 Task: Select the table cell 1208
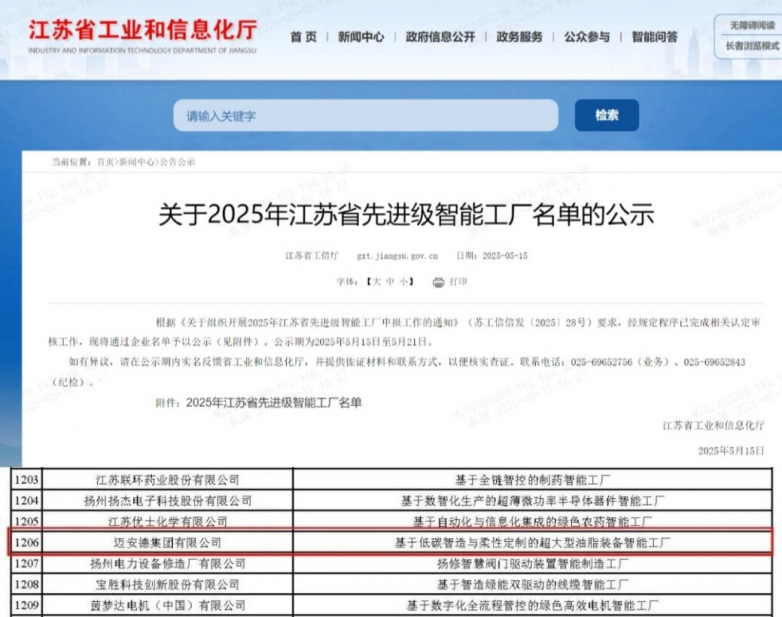[26, 584]
